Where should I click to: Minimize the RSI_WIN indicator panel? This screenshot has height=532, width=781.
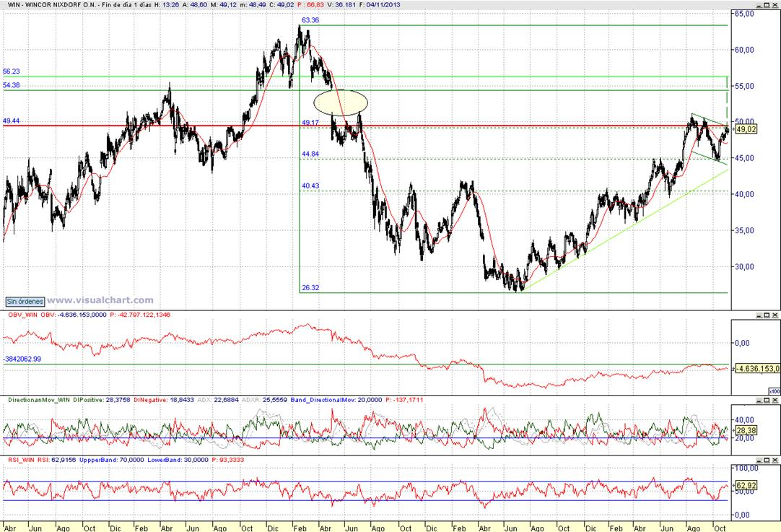pos(759,461)
